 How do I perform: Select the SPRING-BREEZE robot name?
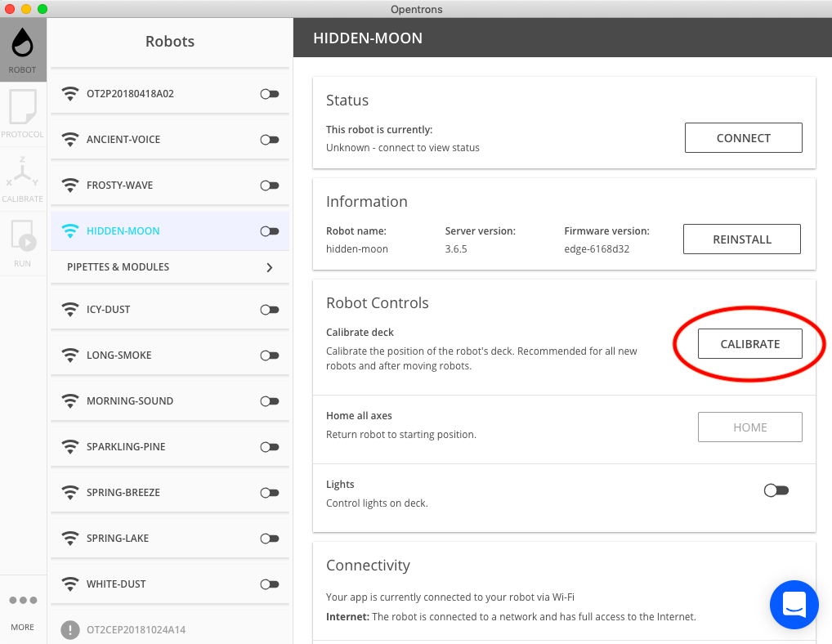pos(123,492)
